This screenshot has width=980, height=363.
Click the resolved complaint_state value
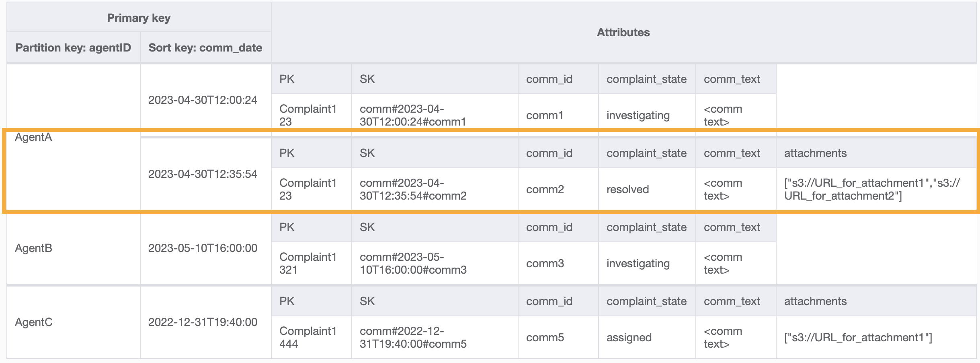pos(627,190)
